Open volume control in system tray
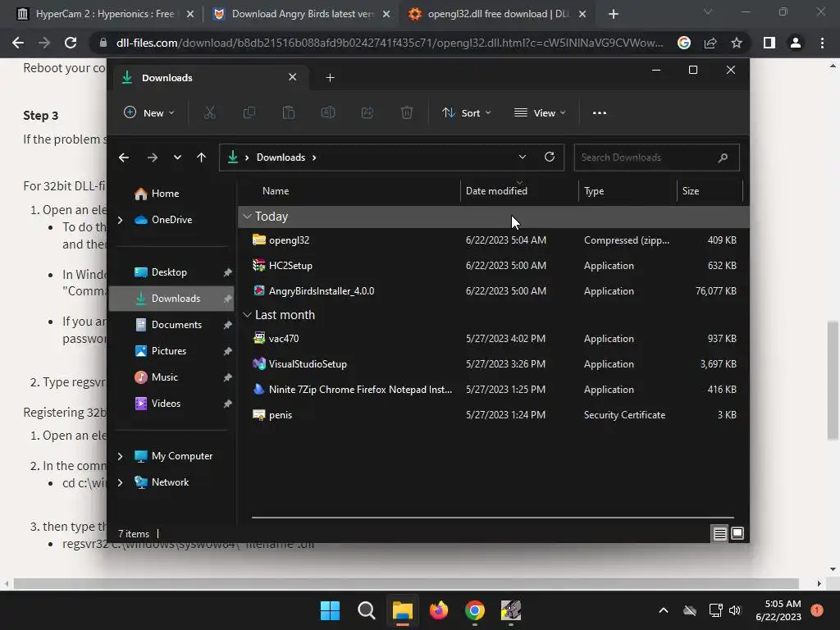Screen dimensions: 840x630 click(x=735, y=610)
